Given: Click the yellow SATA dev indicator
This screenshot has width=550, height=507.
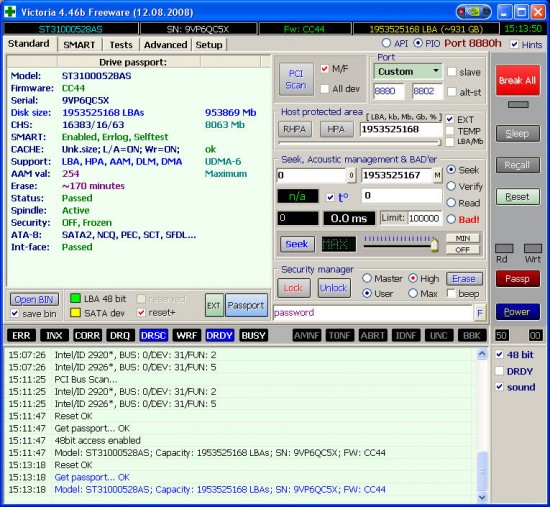Looking at the screenshot, I should [x=75, y=313].
